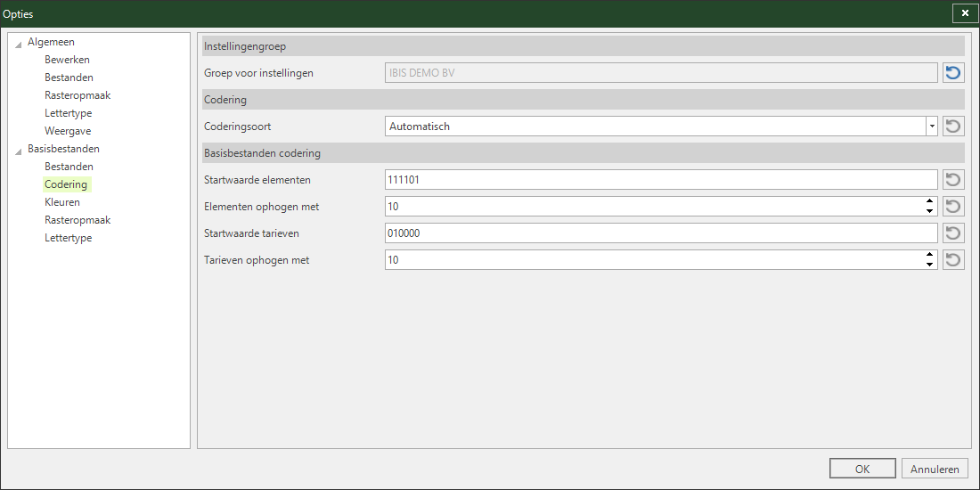Reset the Coderingsoort setting to default

[953, 127]
